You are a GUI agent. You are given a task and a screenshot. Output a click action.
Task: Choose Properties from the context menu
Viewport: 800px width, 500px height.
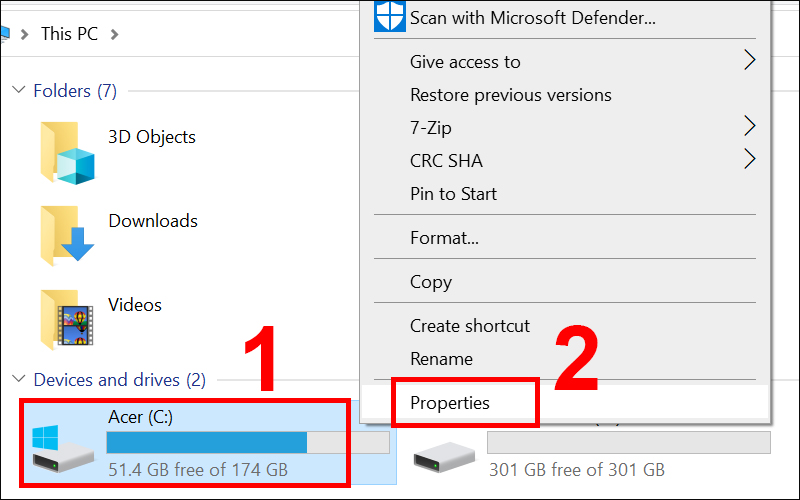(x=450, y=403)
